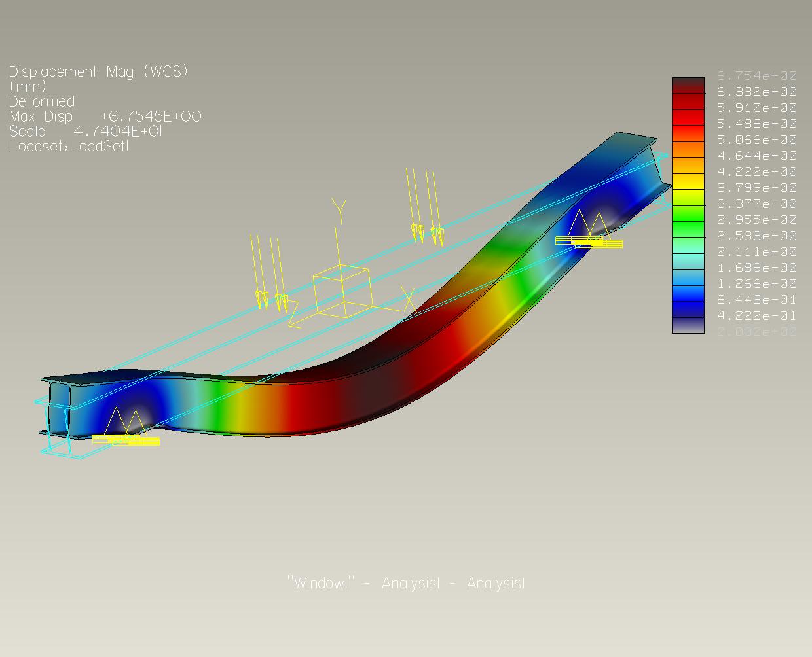Select the yellow coordinate system cube
This screenshot has width=812, height=657.
[x=342, y=292]
